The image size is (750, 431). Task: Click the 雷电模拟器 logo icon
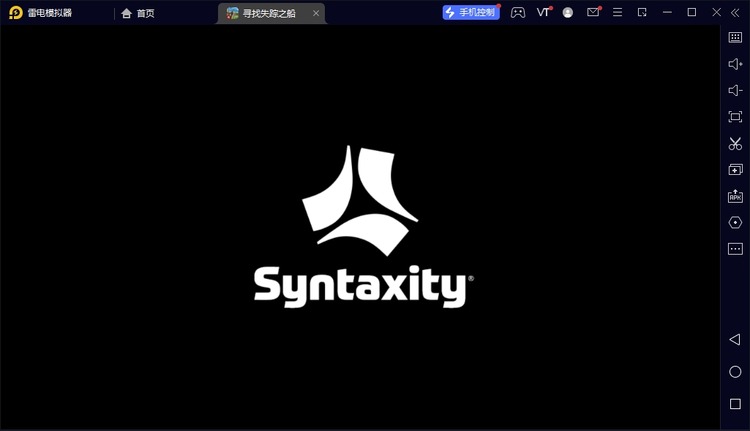(16, 12)
